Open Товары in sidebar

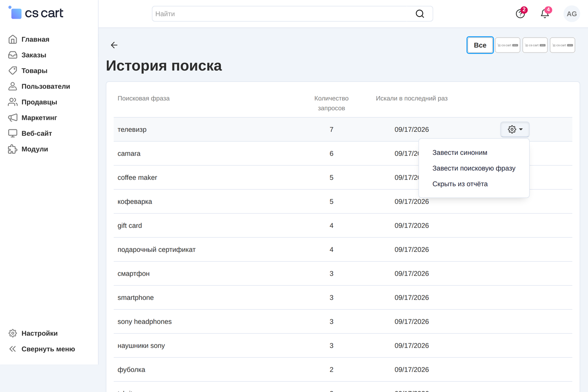coord(34,71)
